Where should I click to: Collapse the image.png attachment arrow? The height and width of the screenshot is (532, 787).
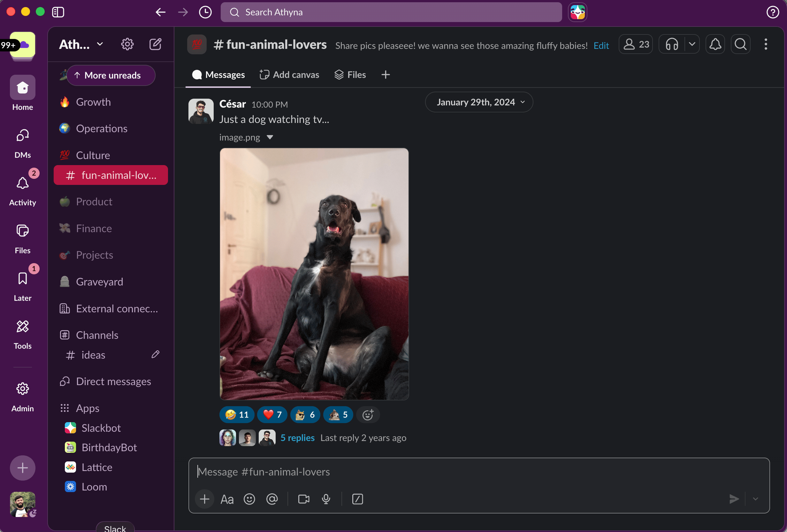point(270,137)
